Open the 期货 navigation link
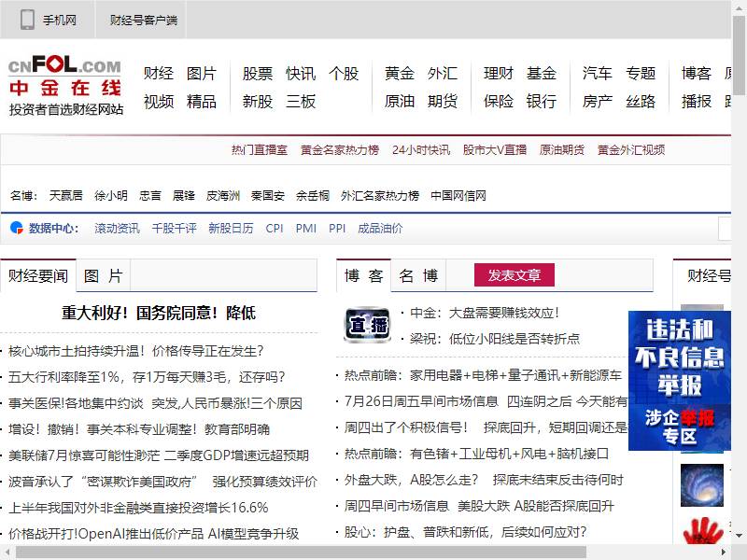 click(x=443, y=101)
